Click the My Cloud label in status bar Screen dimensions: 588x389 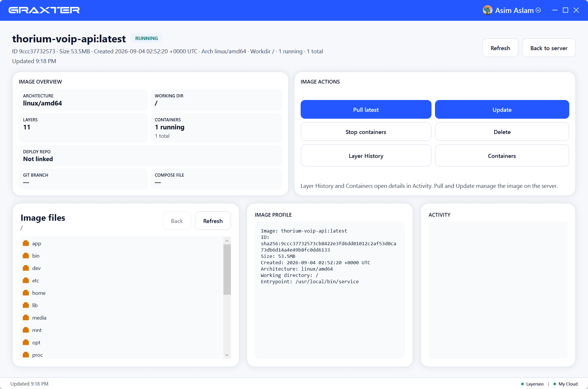(x=568, y=384)
